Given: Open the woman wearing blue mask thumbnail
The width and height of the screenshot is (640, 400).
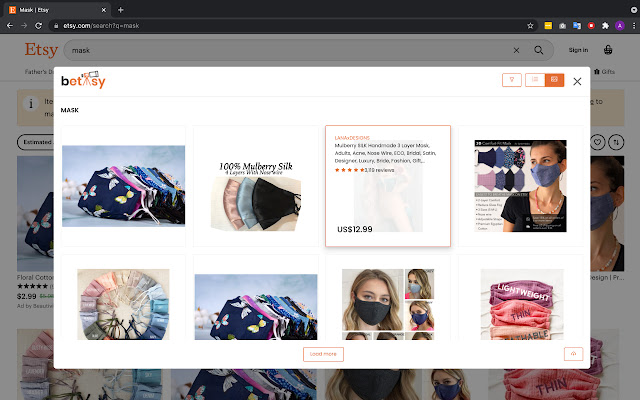Looking at the screenshot, I should tap(520, 186).
